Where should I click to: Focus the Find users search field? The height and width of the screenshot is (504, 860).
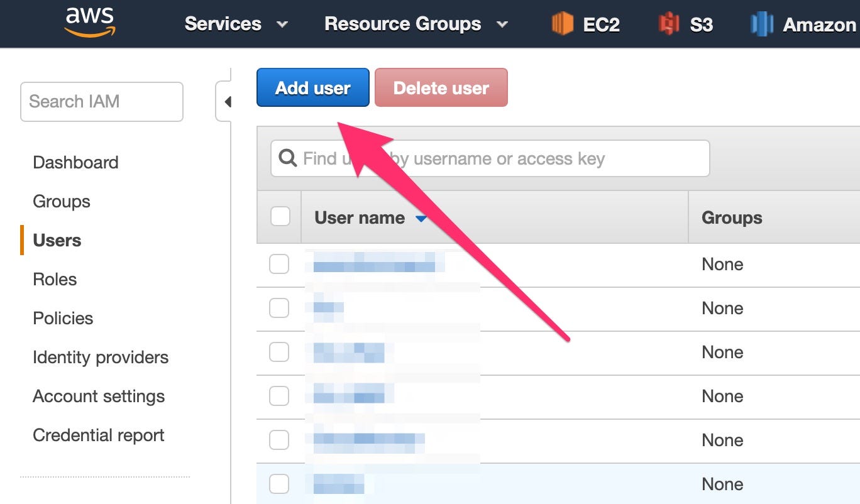490,158
